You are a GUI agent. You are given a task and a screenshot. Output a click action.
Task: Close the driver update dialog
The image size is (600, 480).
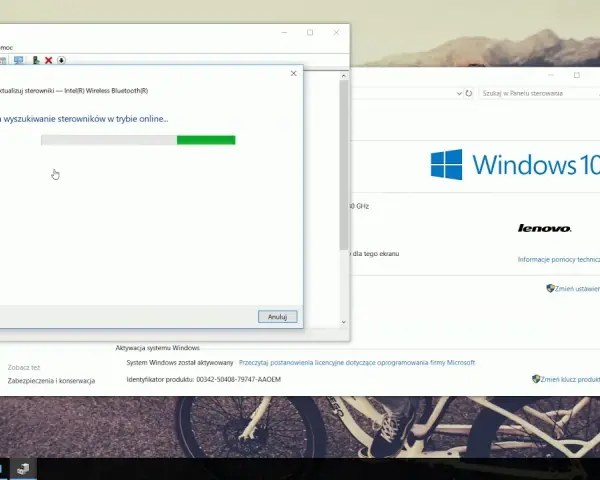point(293,73)
